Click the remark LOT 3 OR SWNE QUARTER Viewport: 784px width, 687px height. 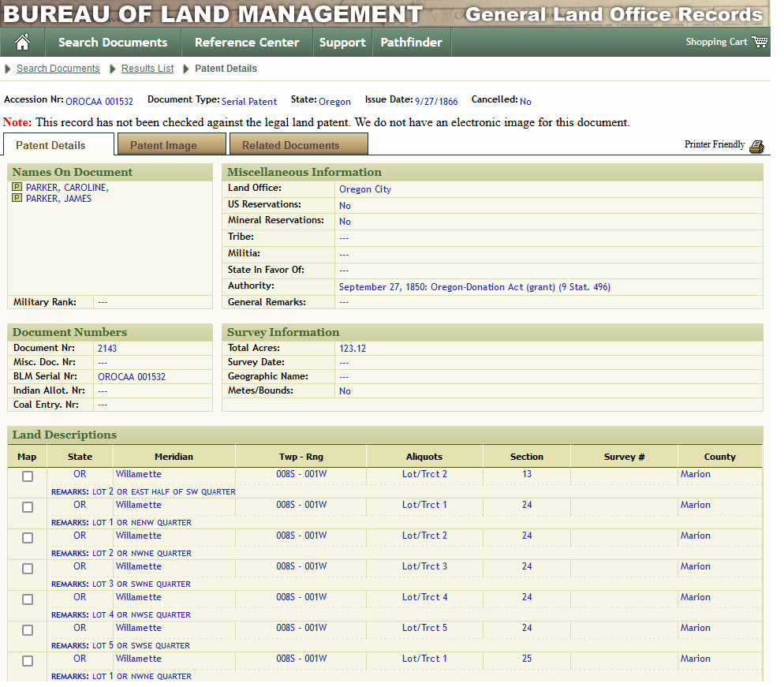141,584
